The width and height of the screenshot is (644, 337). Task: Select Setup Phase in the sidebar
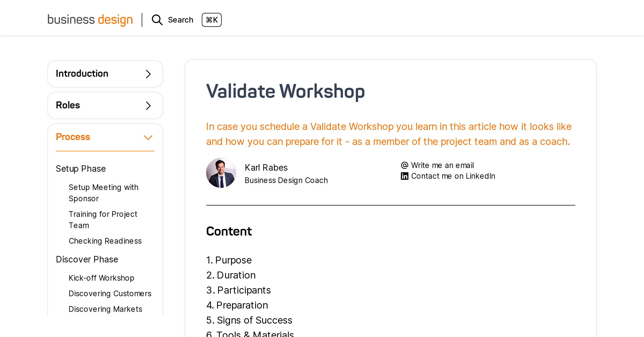point(81,169)
